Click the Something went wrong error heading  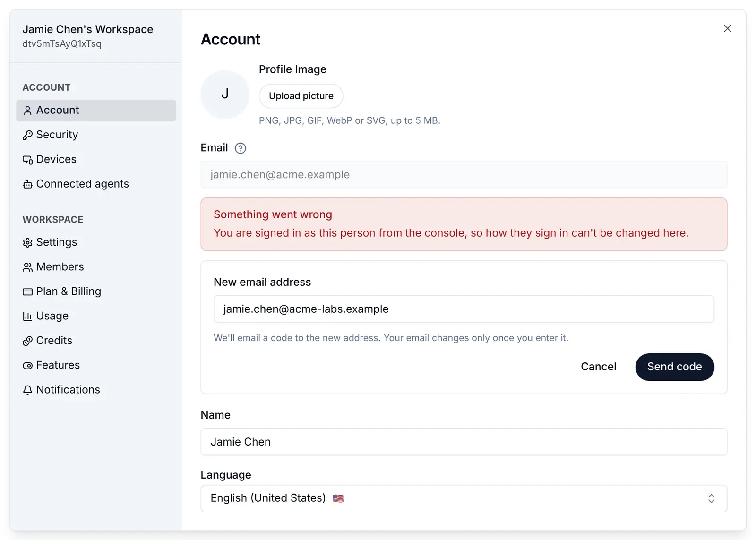[273, 214]
